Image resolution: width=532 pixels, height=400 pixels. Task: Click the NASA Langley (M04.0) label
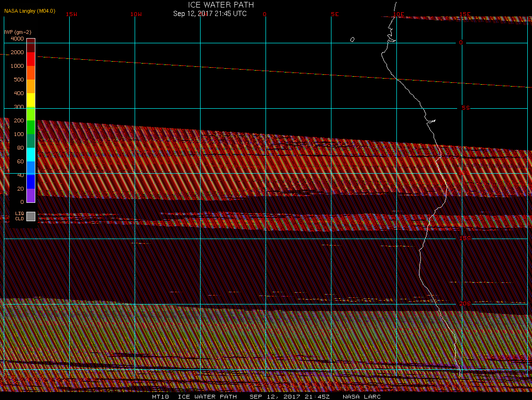coord(30,11)
